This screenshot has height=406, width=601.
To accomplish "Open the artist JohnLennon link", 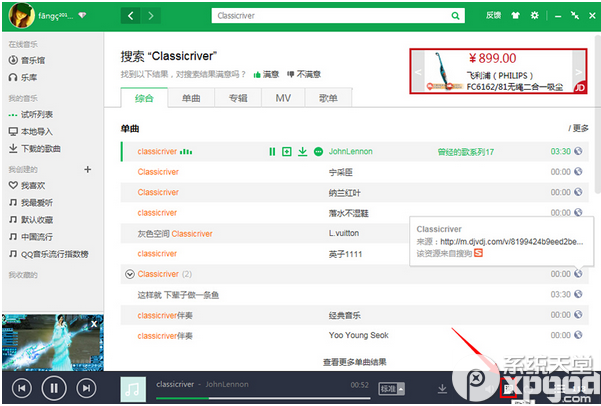I will click(350, 151).
